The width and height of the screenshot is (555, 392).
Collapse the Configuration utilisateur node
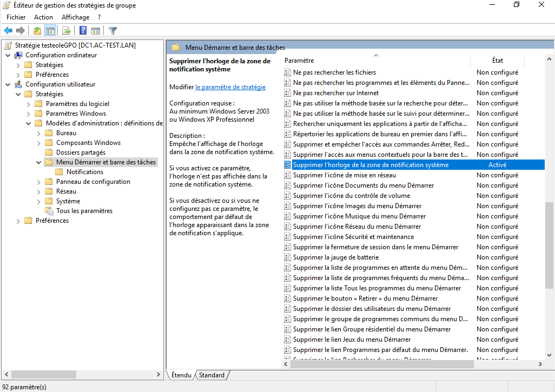coord(8,84)
